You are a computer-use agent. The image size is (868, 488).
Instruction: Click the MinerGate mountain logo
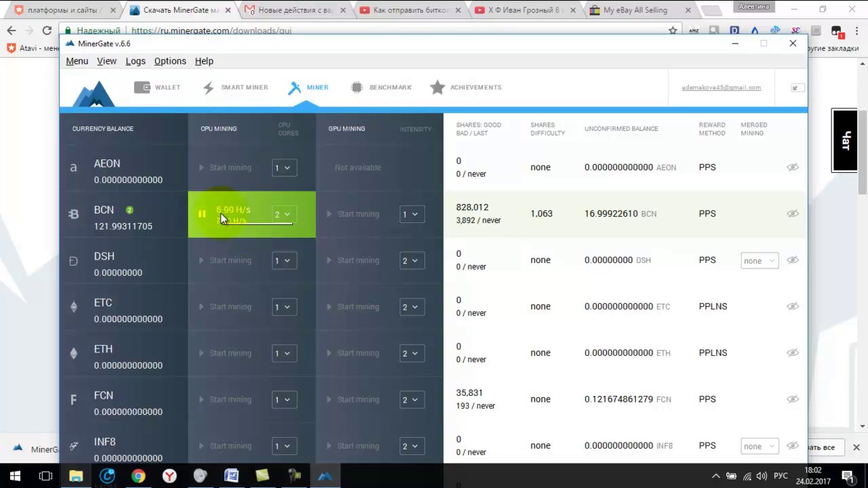tap(94, 94)
